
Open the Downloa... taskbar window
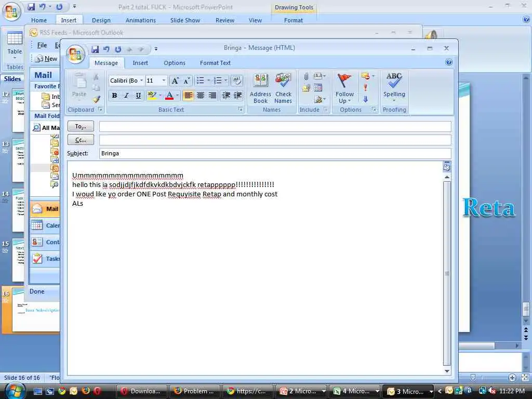(x=142, y=391)
